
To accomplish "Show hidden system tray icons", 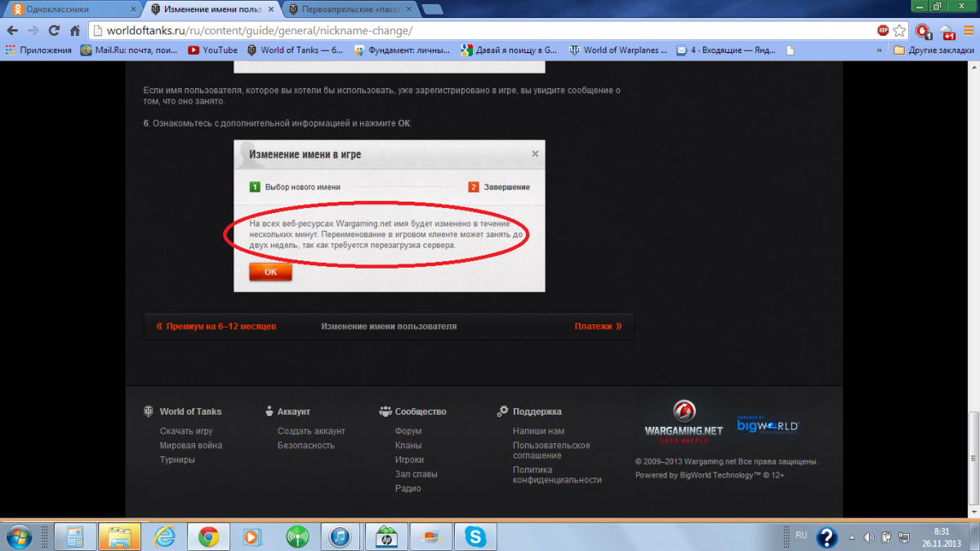I will (x=853, y=536).
